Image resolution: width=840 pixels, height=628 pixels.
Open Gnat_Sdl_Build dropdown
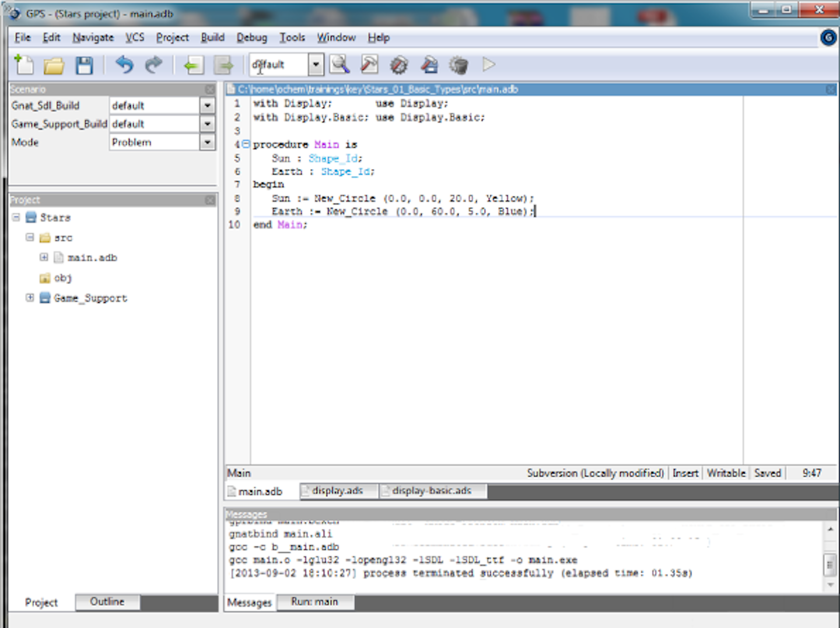(207, 106)
